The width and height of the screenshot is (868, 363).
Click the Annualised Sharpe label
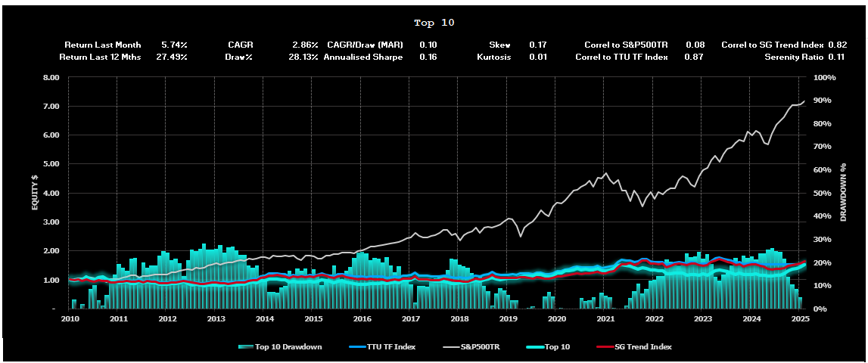363,57
